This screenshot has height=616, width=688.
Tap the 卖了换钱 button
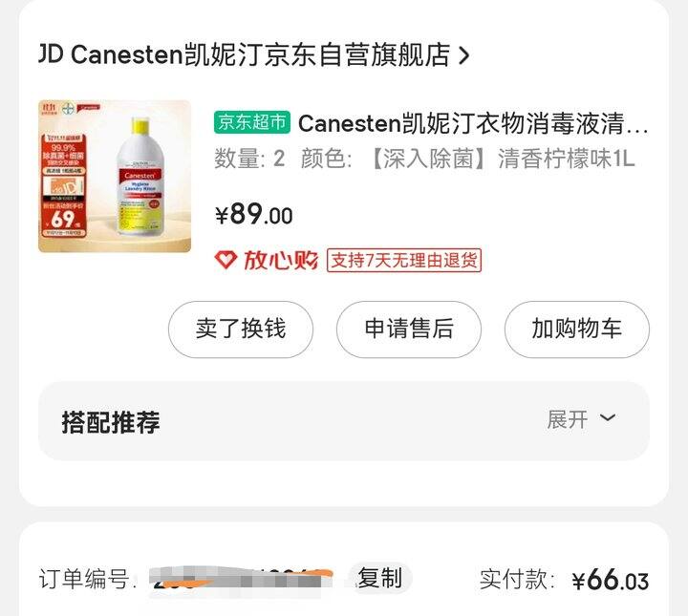[241, 329]
